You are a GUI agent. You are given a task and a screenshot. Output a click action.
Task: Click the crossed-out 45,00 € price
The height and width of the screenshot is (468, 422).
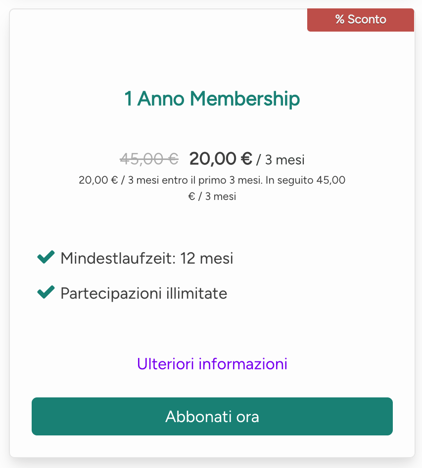point(149,159)
